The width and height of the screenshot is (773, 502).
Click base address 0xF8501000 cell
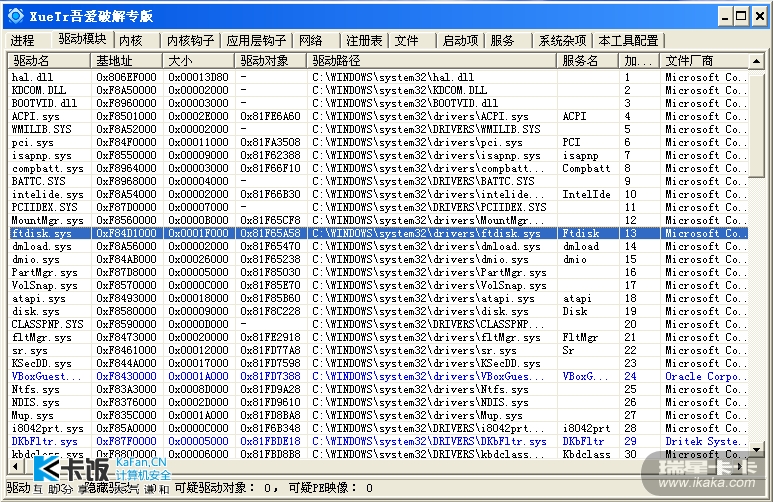(x=126, y=116)
